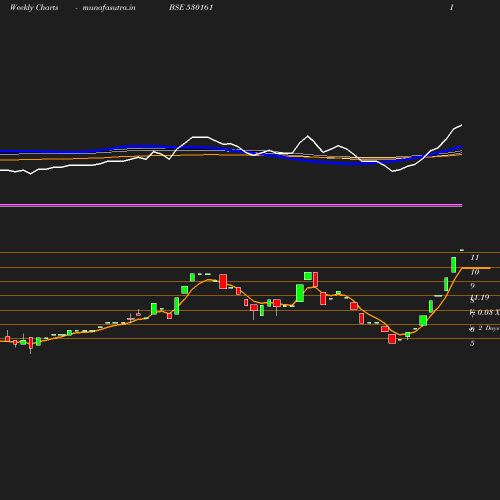This screenshot has height=500, width=500.
Task: Click the 'munafasutra.in' site label
Action: point(109,7)
